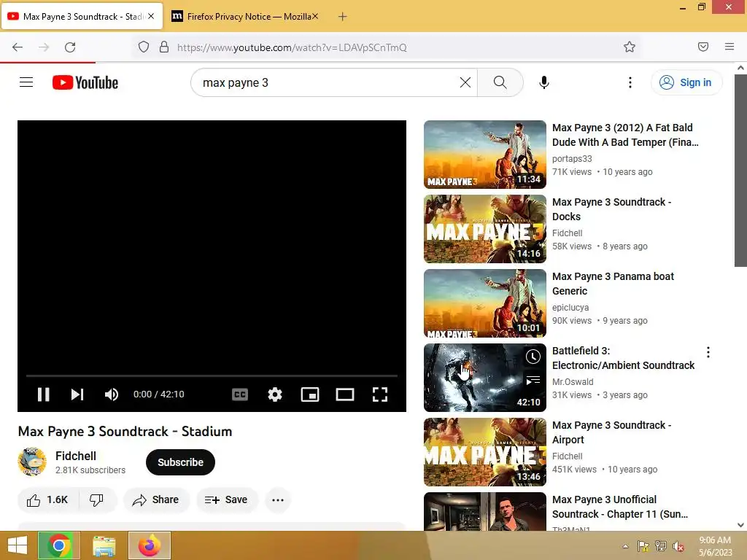Click scrollbar down arrow

tap(740, 525)
